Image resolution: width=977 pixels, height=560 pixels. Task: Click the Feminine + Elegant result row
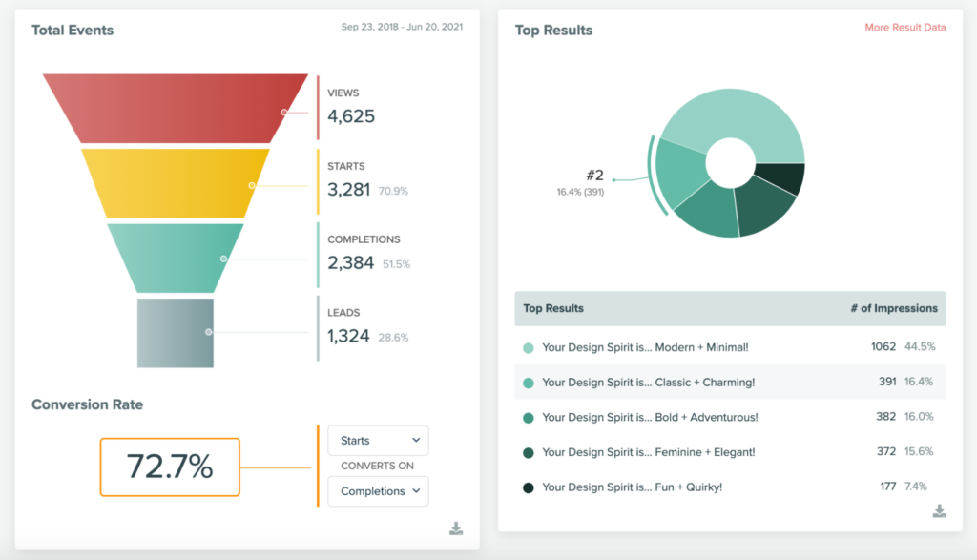coord(730,451)
